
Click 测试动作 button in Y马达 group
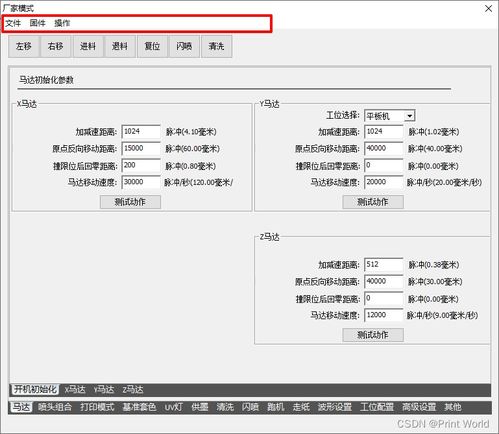[x=373, y=202]
